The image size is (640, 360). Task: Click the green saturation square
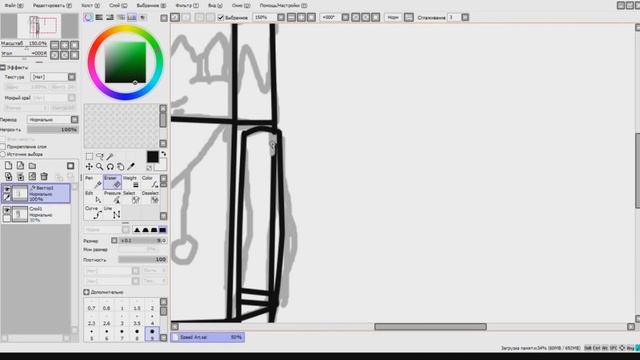(x=125, y=62)
